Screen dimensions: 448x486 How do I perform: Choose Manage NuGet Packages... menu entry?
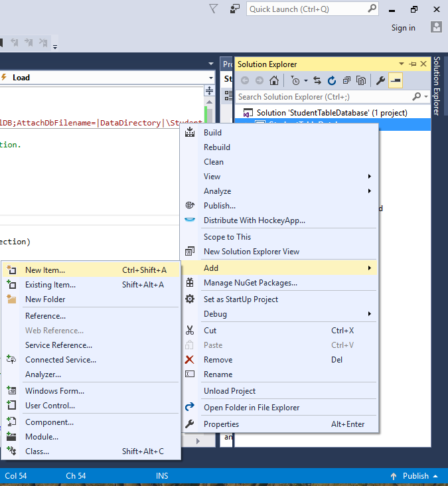tap(250, 283)
